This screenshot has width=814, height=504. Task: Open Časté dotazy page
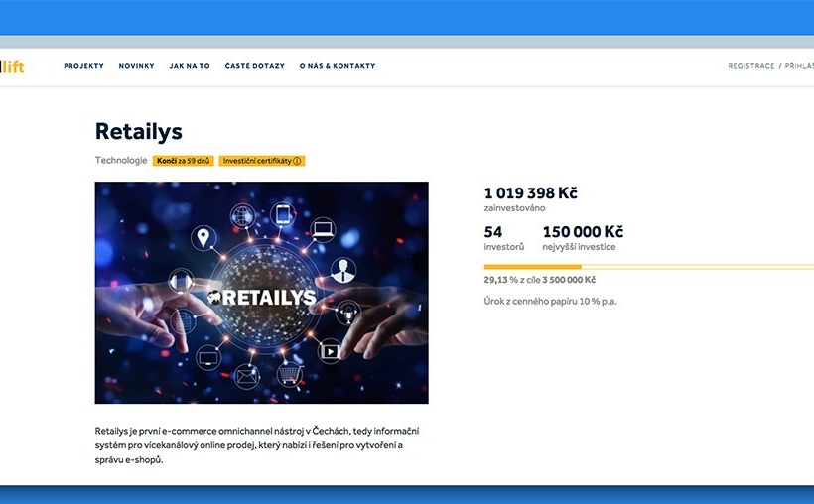tap(255, 66)
